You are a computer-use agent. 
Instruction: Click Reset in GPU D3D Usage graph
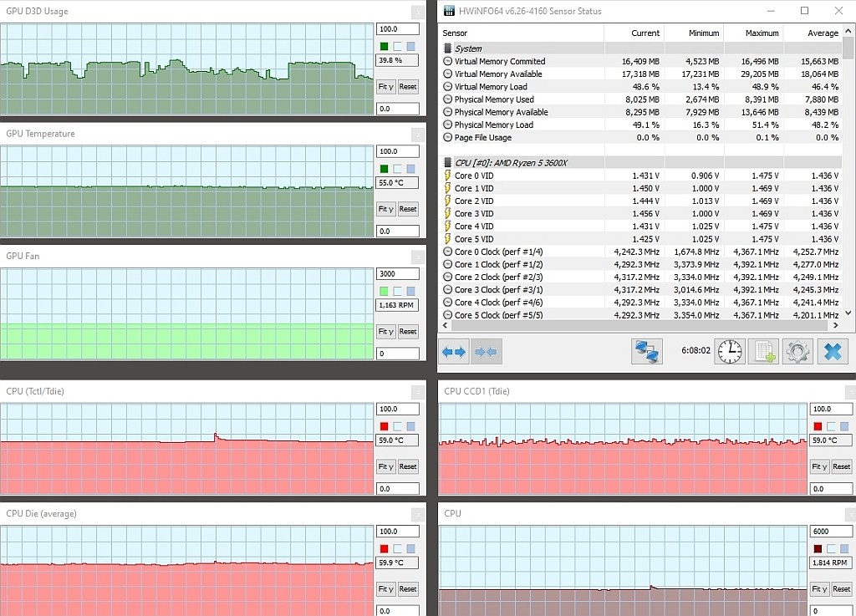[x=408, y=87]
